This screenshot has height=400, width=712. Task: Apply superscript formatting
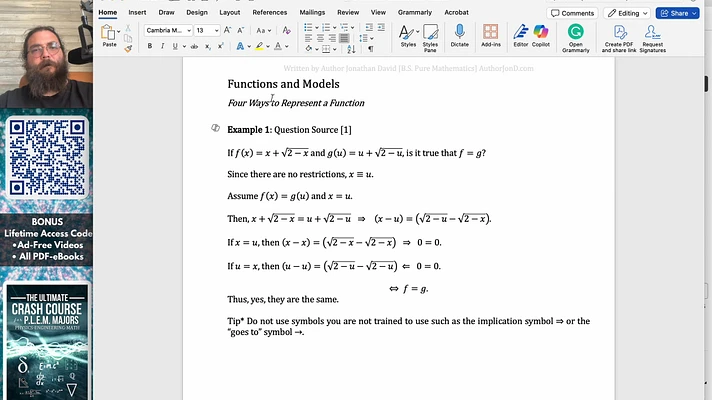point(221,46)
